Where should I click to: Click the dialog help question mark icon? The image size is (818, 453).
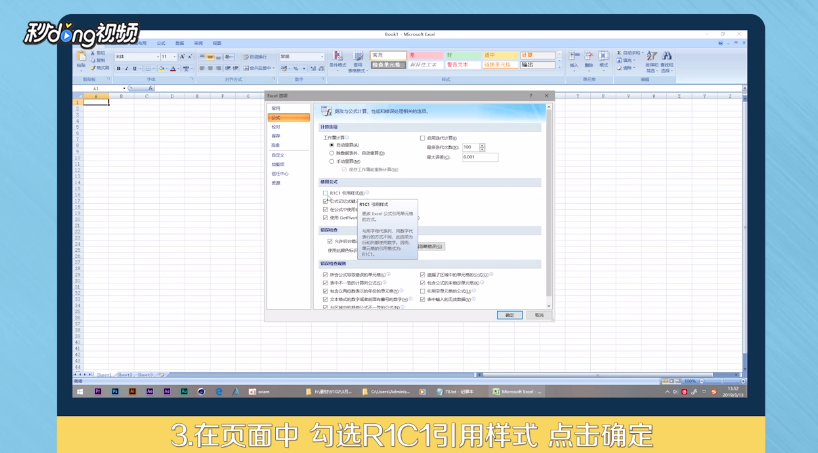coord(531,96)
